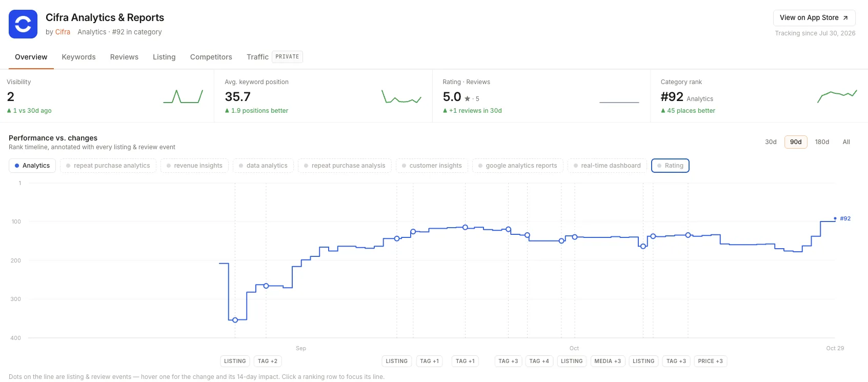868x382 pixels.
Task: Toggle the revenue insights keyword chip
Action: coord(194,166)
